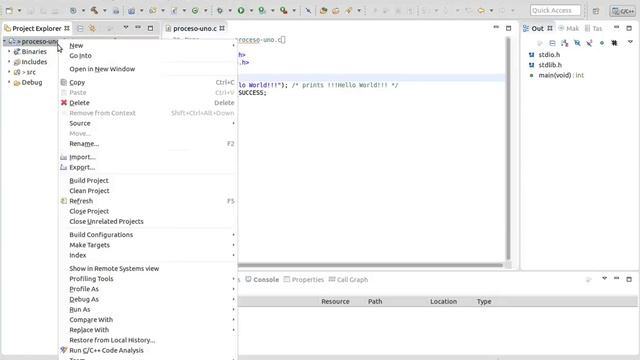This screenshot has height=360, width=640.
Task: Click the Location column header
Action: (443, 302)
